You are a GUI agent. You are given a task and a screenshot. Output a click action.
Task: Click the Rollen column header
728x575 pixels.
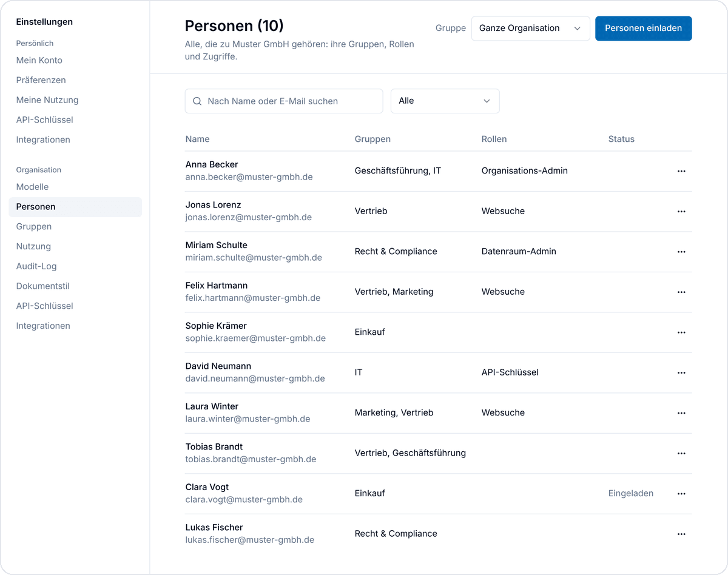(x=494, y=139)
